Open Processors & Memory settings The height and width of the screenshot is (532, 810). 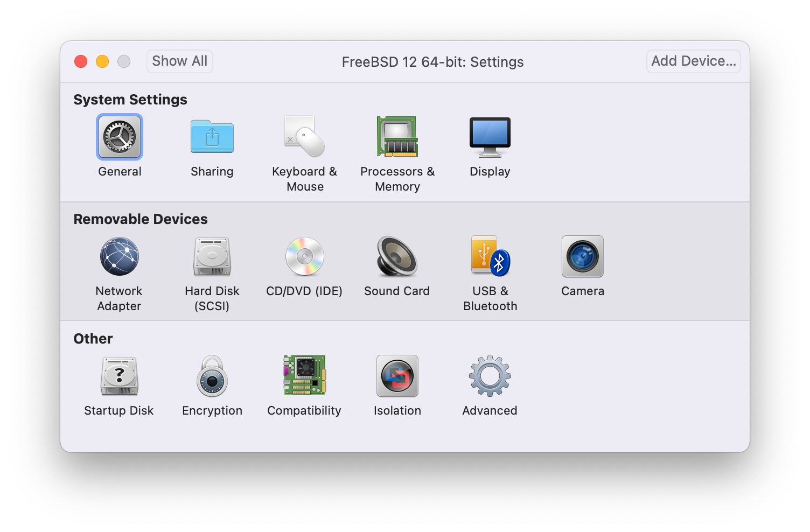coord(397,137)
